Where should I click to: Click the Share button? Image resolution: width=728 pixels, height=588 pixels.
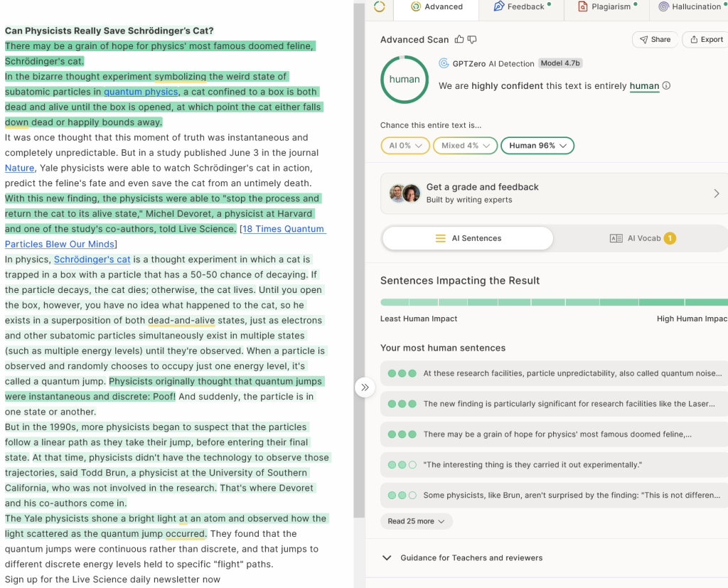click(x=655, y=40)
